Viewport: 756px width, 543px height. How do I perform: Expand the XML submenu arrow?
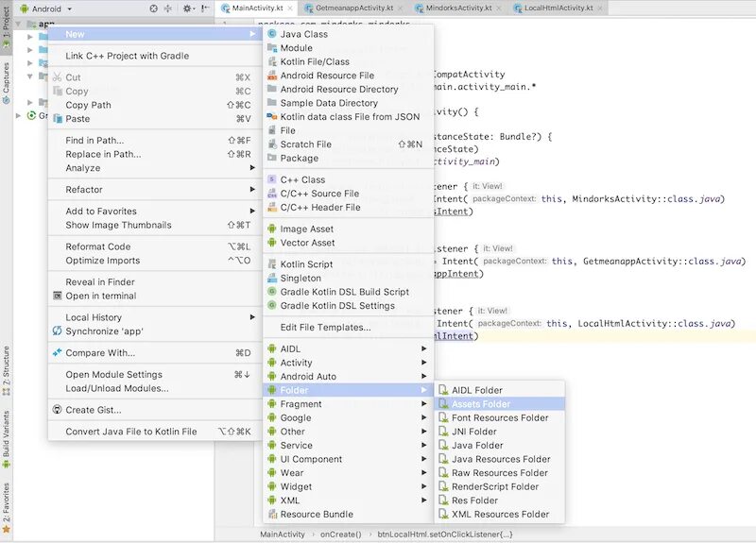(423, 501)
